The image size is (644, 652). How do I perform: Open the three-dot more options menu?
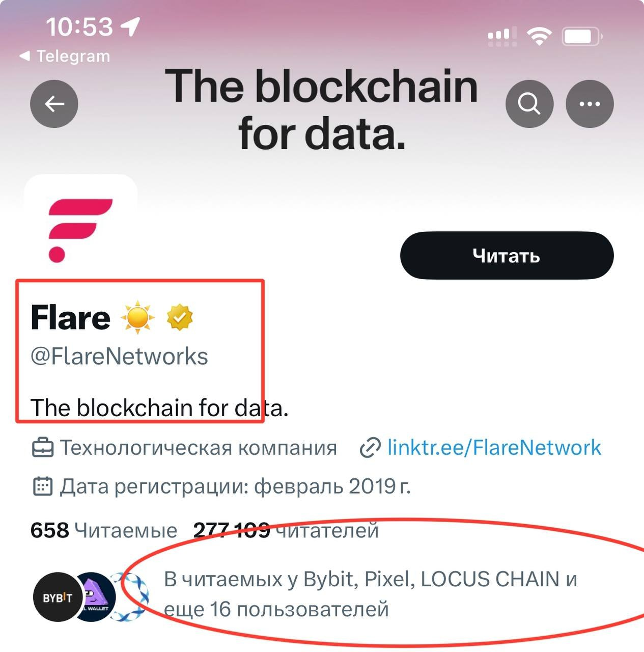[590, 104]
